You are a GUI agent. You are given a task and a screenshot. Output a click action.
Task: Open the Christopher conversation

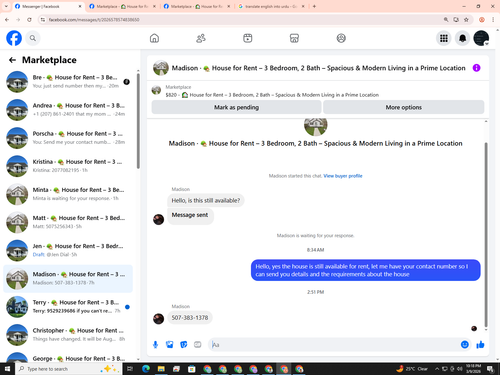click(68, 335)
